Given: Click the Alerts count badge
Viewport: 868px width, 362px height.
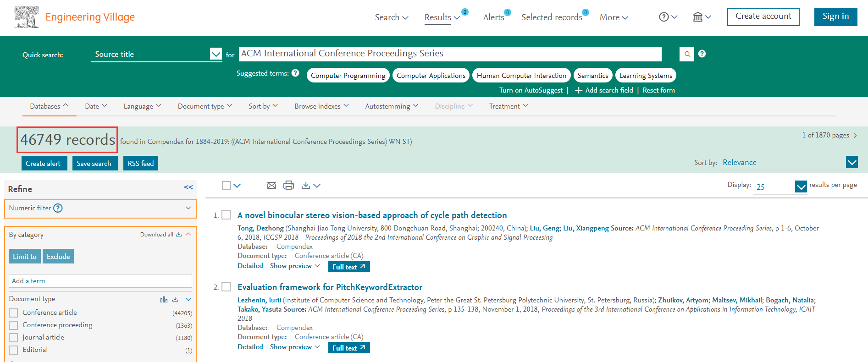Looking at the screenshot, I should (508, 12).
